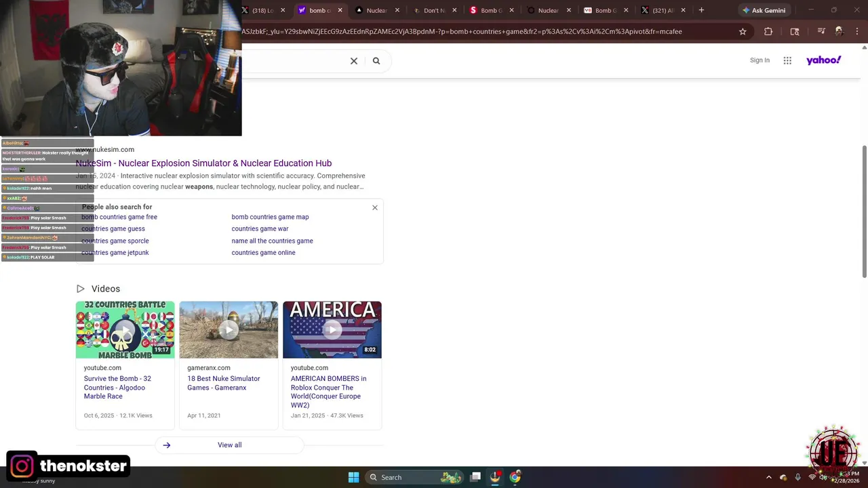Go to the Yahoo home logo
Screen dimensions: 868x488
tap(823, 60)
